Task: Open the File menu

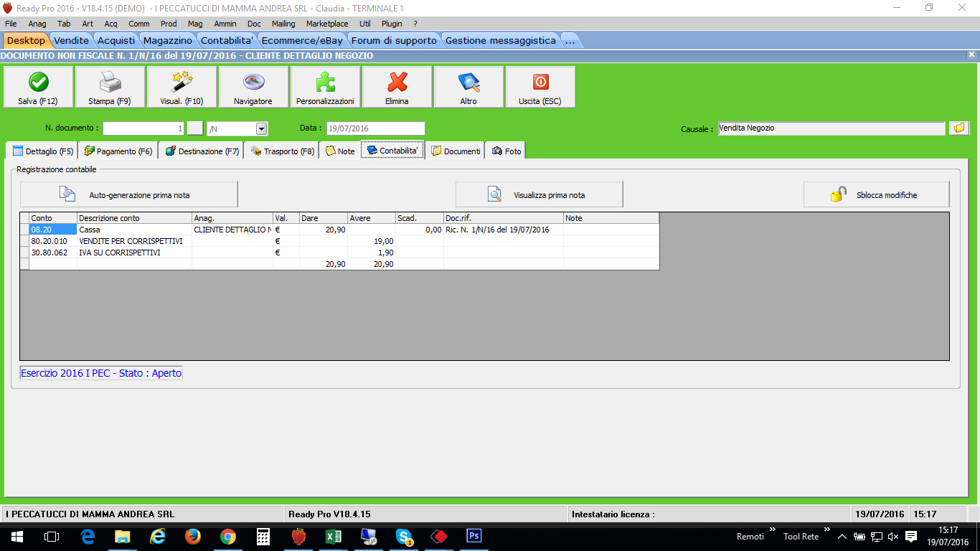Action: 11,24
